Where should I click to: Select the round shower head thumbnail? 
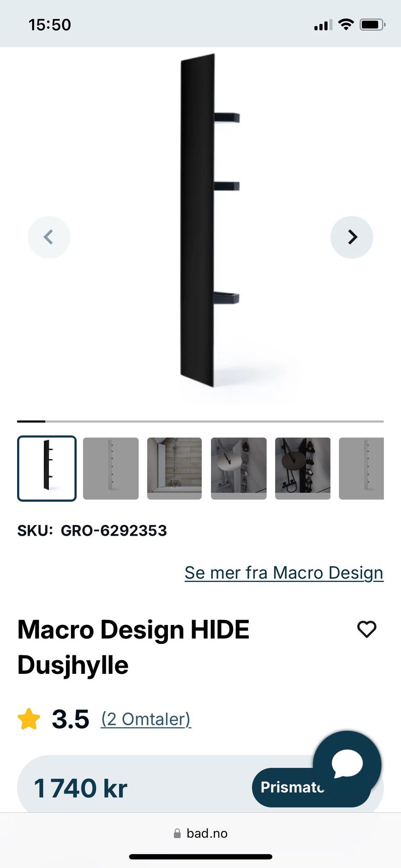tap(239, 468)
